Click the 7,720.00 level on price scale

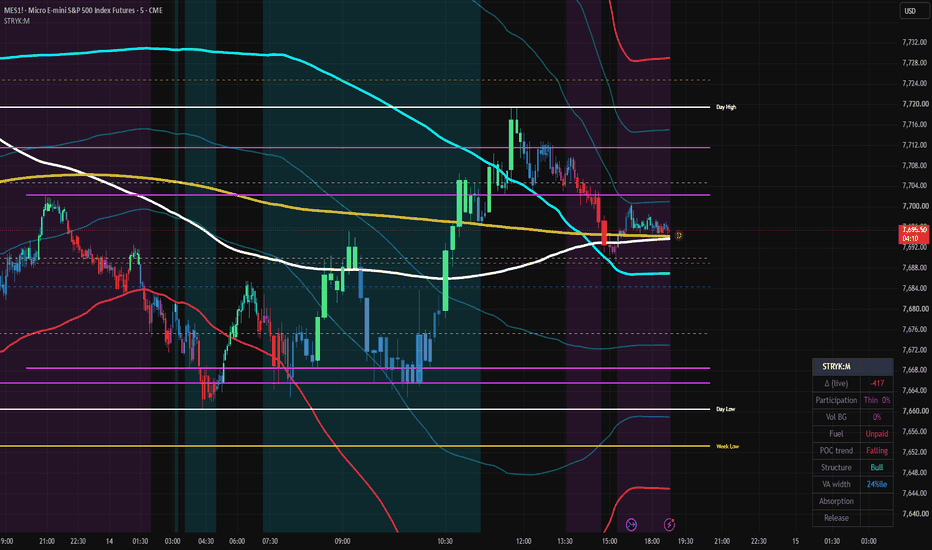click(914, 103)
